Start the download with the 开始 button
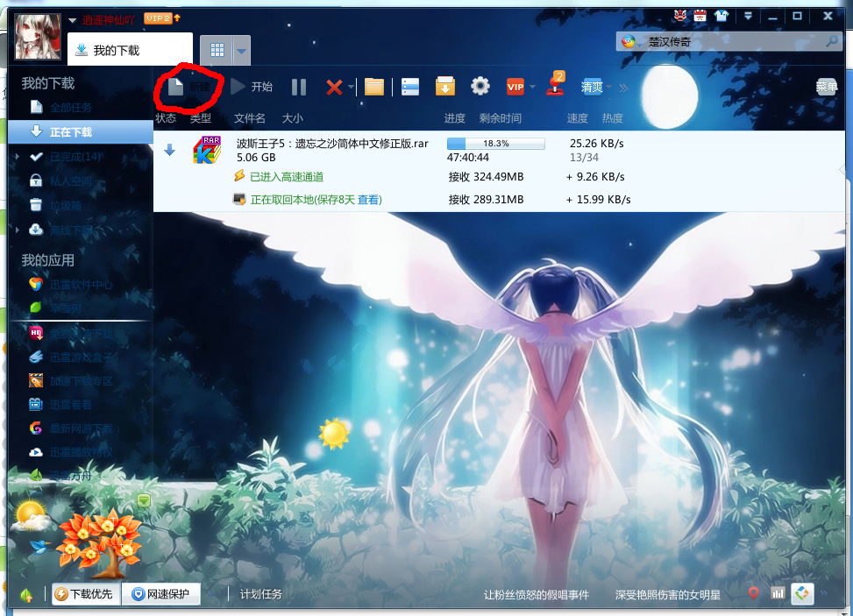 tap(252, 87)
